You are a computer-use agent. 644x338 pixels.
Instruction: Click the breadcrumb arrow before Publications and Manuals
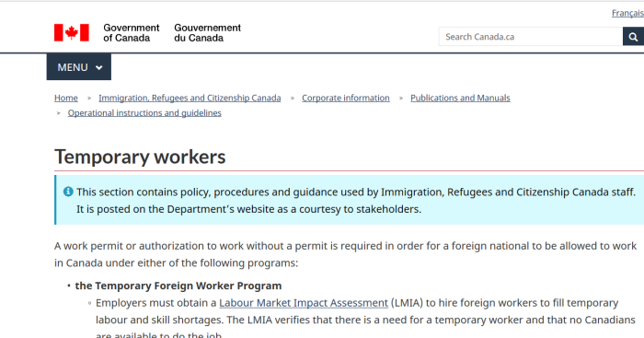coord(401,99)
